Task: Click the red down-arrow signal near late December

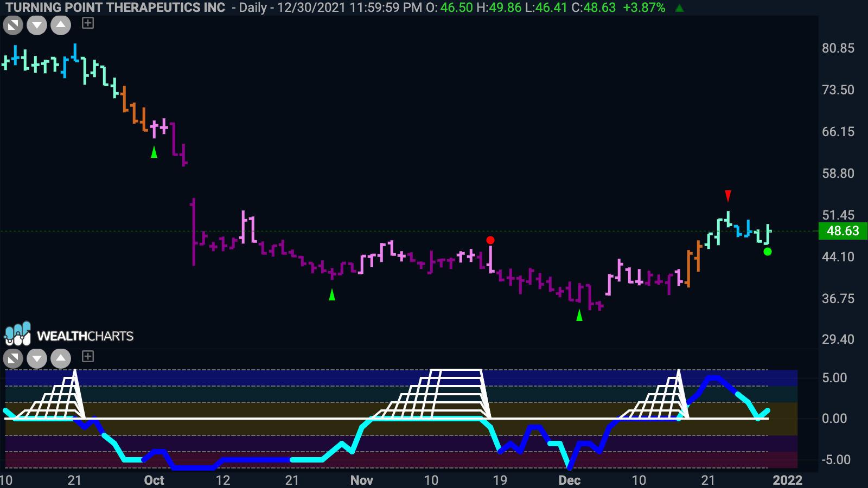Action: (x=728, y=196)
